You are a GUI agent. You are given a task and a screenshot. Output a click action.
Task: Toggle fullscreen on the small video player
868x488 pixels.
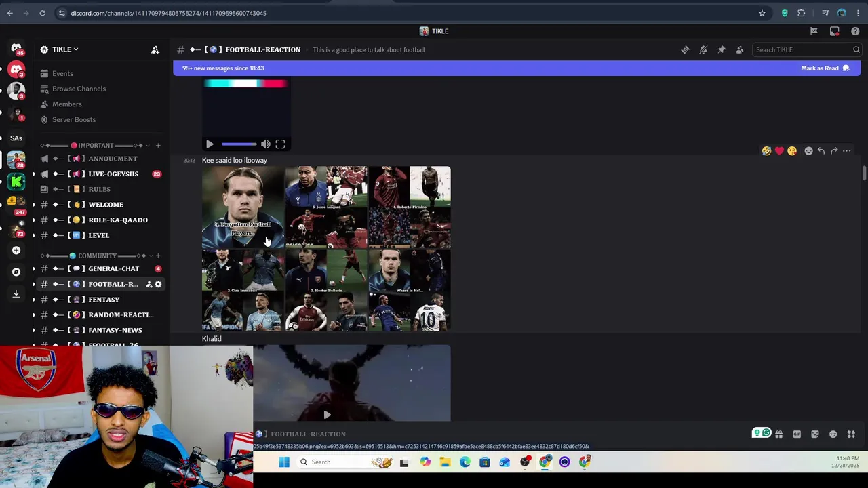pyautogui.click(x=280, y=144)
